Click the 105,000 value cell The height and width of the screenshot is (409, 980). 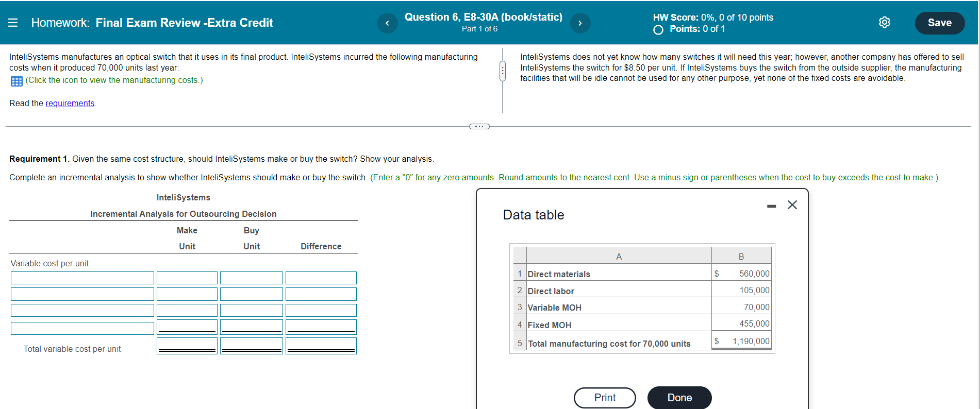pyautogui.click(x=741, y=290)
